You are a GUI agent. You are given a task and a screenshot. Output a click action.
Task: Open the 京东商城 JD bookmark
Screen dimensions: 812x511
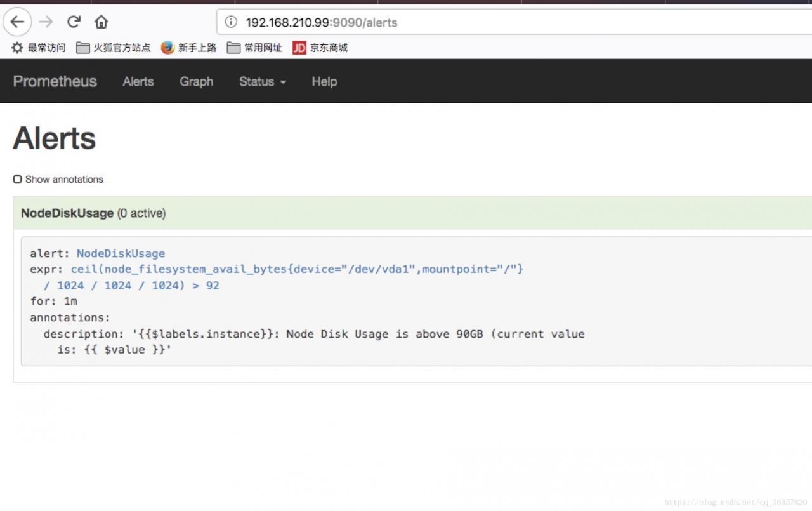tap(320, 48)
